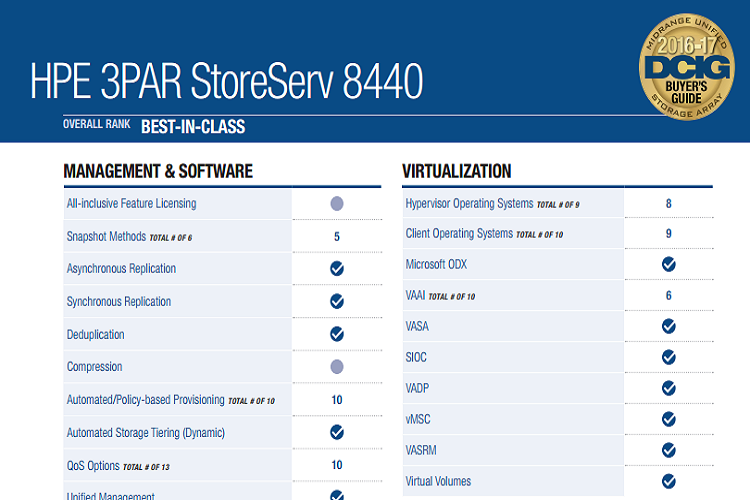
Task: Click the VADP checkmark icon
Action: [668, 388]
